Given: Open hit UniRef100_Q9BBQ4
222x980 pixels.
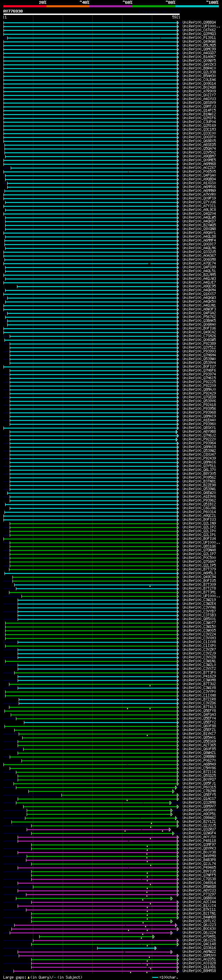Looking at the screenshot, I should click(x=199, y=23).
